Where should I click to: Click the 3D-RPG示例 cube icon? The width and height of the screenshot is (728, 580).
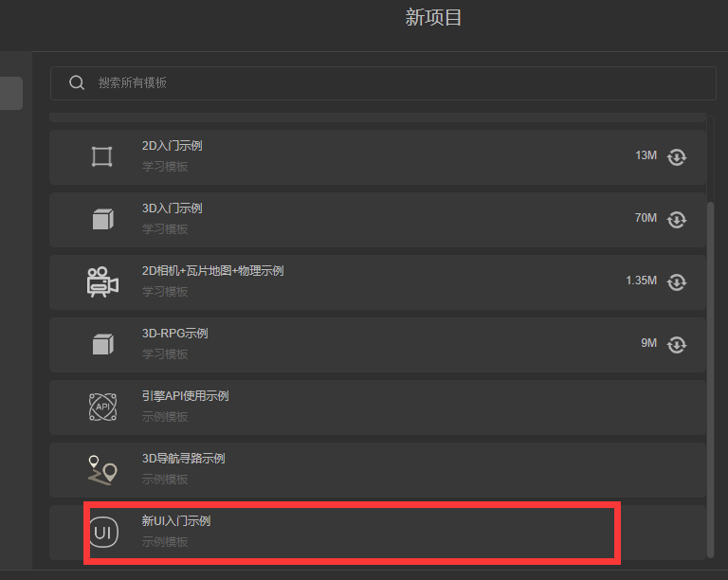(103, 344)
